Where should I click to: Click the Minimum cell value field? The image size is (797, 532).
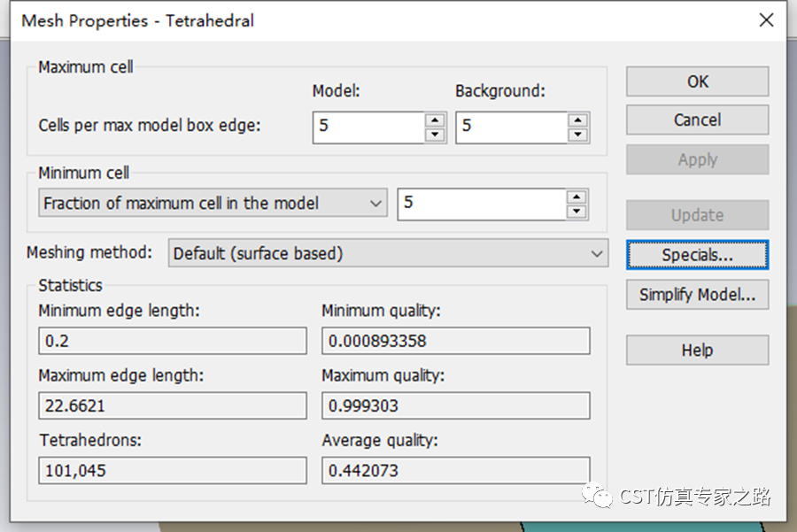482,204
